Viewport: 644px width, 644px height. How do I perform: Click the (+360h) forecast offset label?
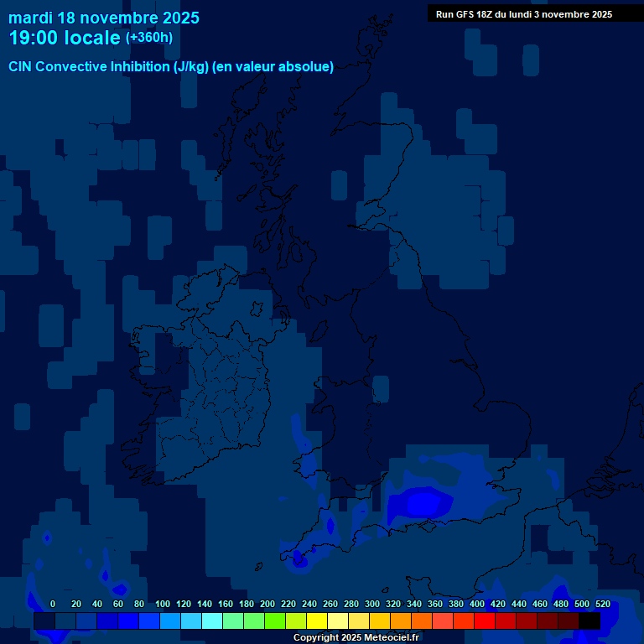point(149,37)
